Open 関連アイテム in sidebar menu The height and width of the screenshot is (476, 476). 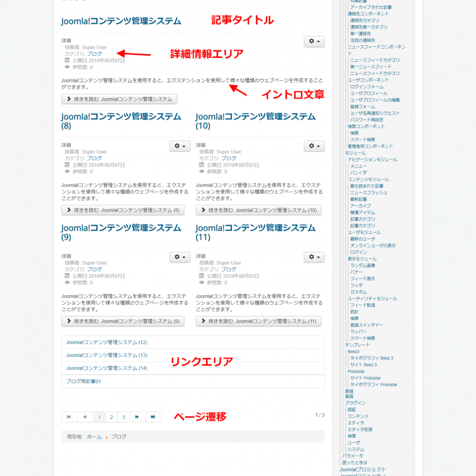[362, 212]
